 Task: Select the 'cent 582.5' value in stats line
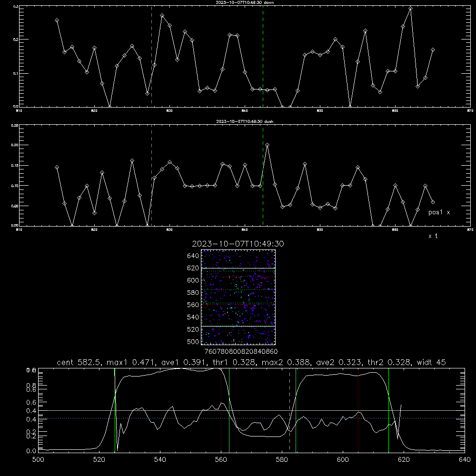click(80, 362)
